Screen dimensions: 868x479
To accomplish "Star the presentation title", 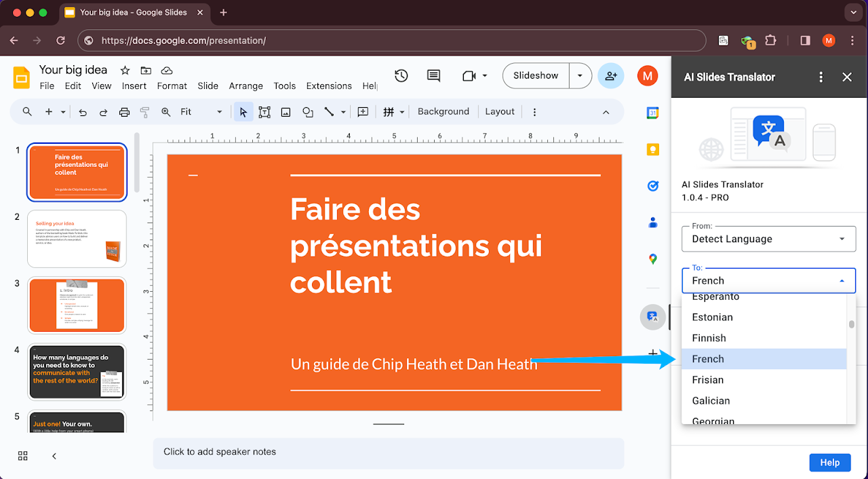I will pyautogui.click(x=125, y=71).
